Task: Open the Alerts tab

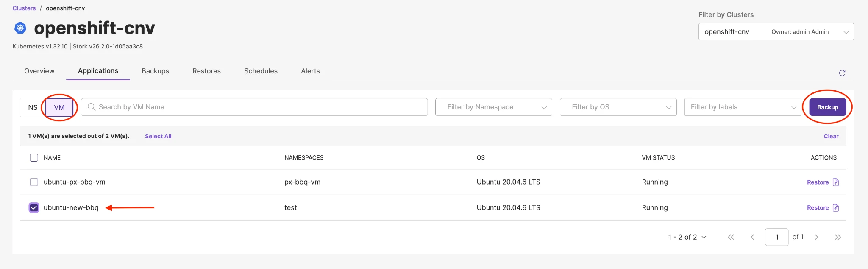Action: click(x=310, y=71)
